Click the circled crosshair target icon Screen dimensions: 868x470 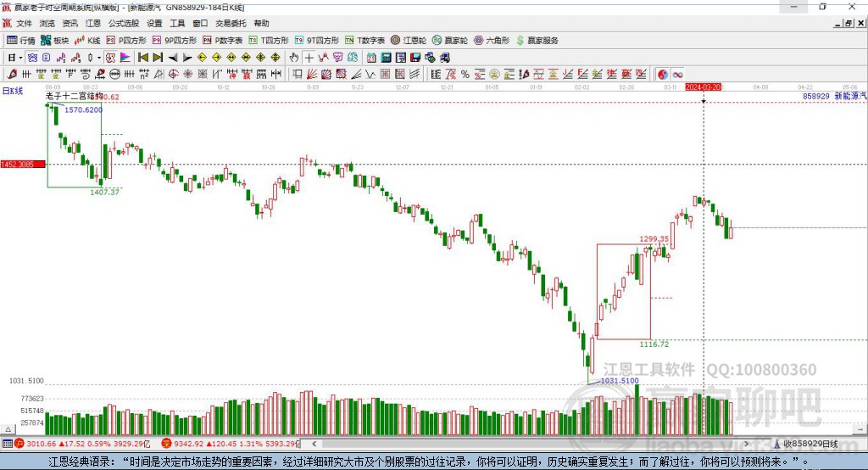click(x=173, y=75)
